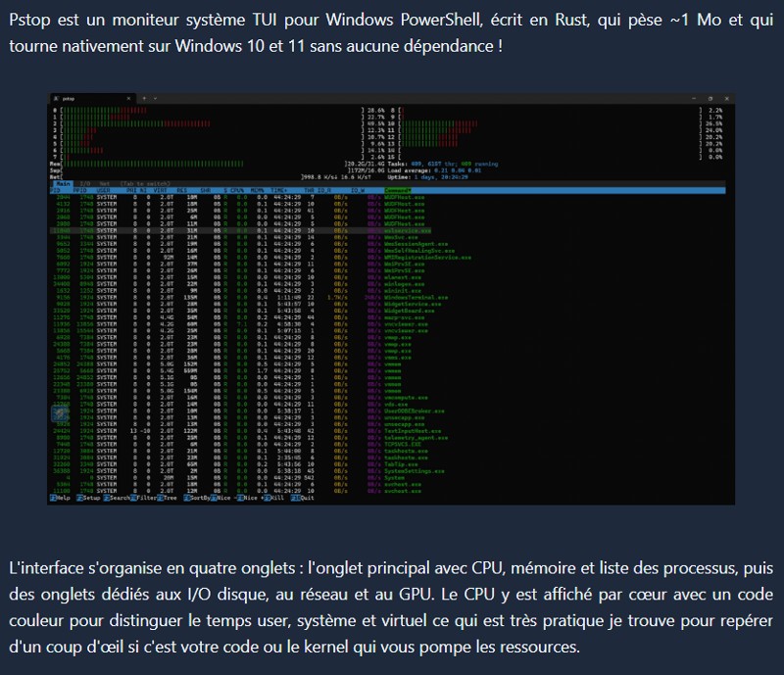Screen dimensions: 784x675
Task: Click CPU core 2 usage bar
Action: pyautogui.click(x=219, y=123)
